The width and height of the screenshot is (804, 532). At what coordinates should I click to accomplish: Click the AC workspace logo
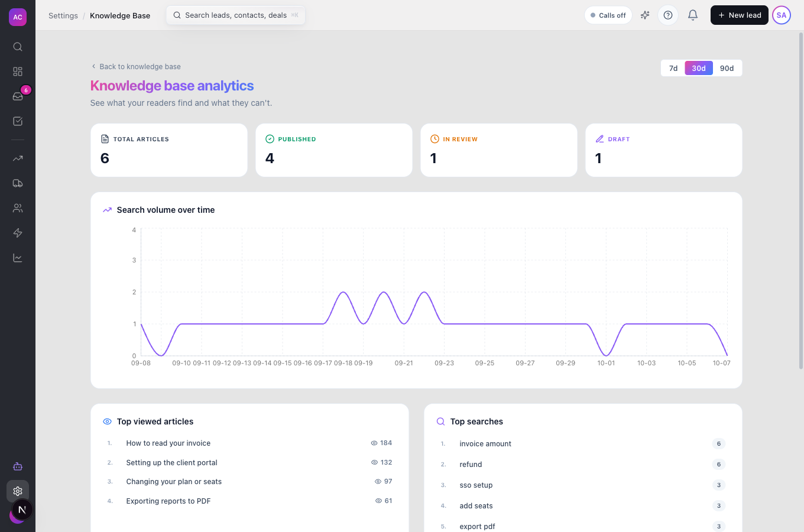click(x=18, y=17)
